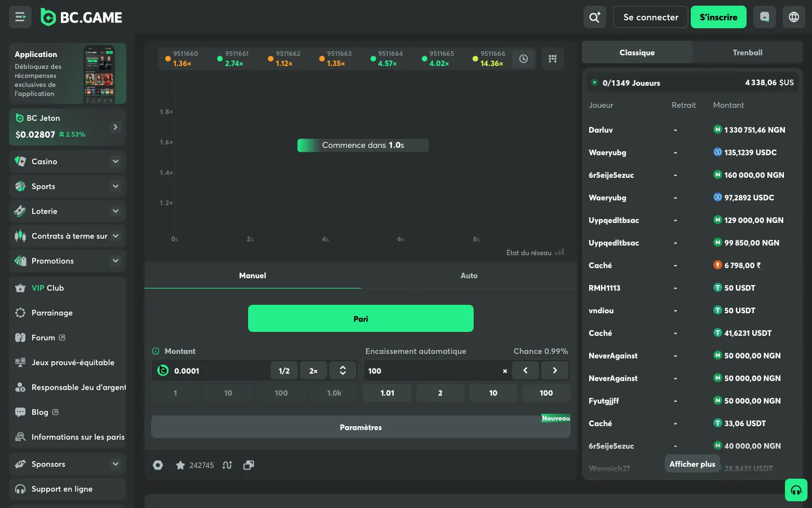Open Responsable Jeu d'argent menu item

(x=68, y=387)
